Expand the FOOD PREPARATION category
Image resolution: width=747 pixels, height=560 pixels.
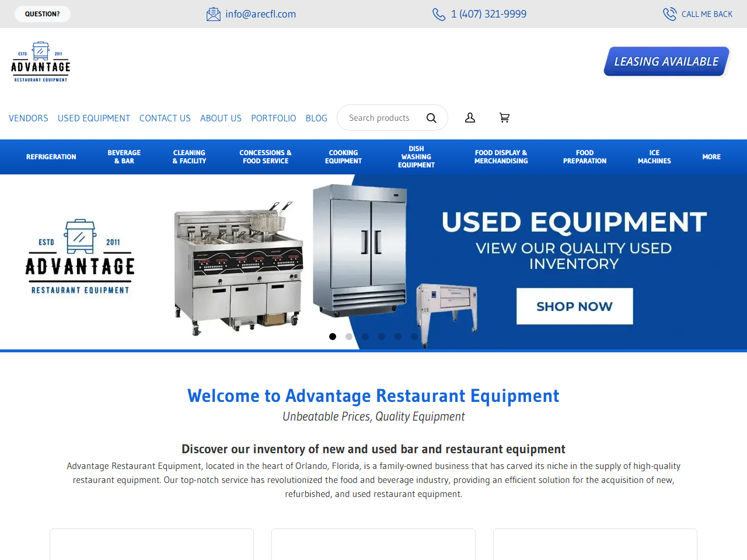585,157
